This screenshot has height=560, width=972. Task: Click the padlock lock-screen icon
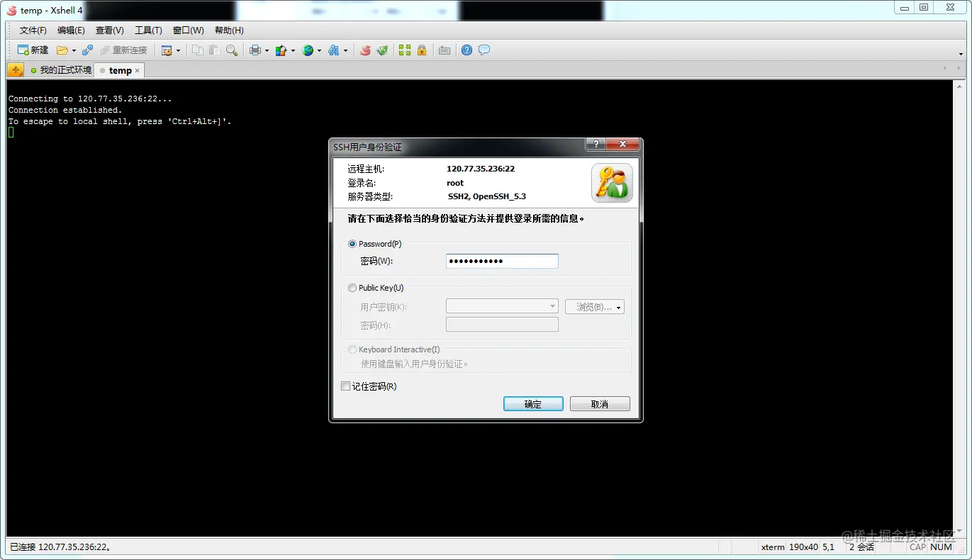click(x=422, y=50)
